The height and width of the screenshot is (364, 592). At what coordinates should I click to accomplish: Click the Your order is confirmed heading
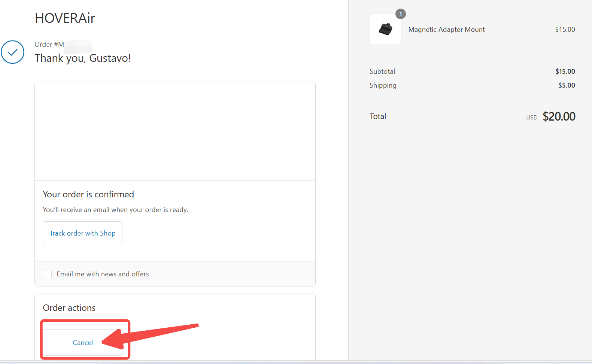click(88, 194)
